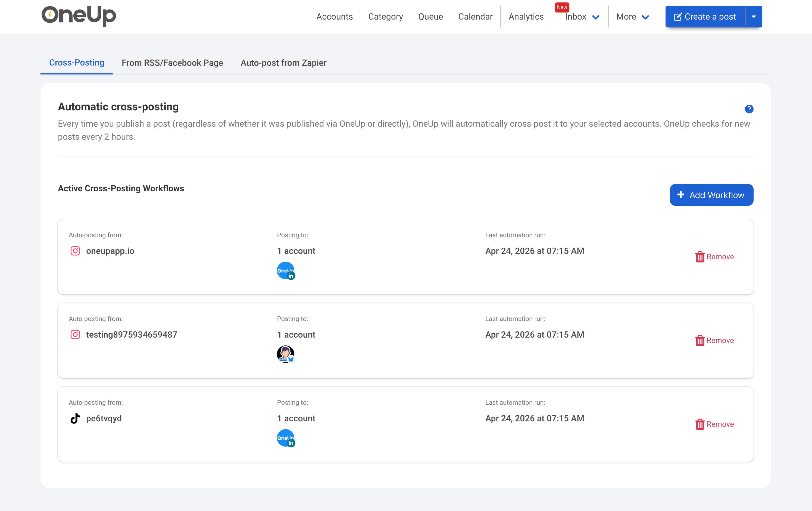Click the Add Workflow button

pos(711,195)
